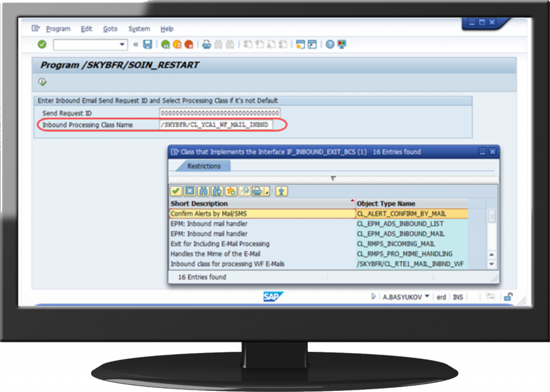Select 'Handles the Mime of the E-Mail' row
Image resolution: width=550 pixels, height=392 pixels.
pyautogui.click(x=262, y=254)
